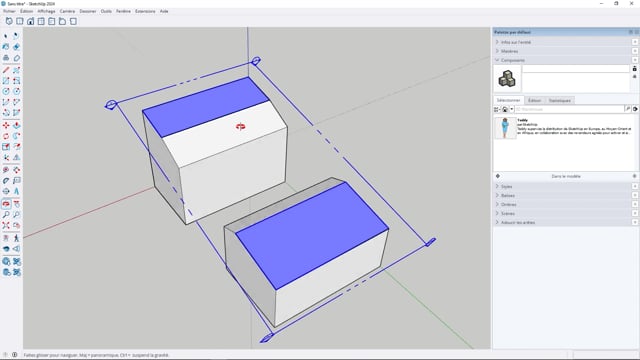Click forward arrow beside Dans le modèle
This screenshot has height=360, width=640.
pyautogui.click(x=634, y=176)
